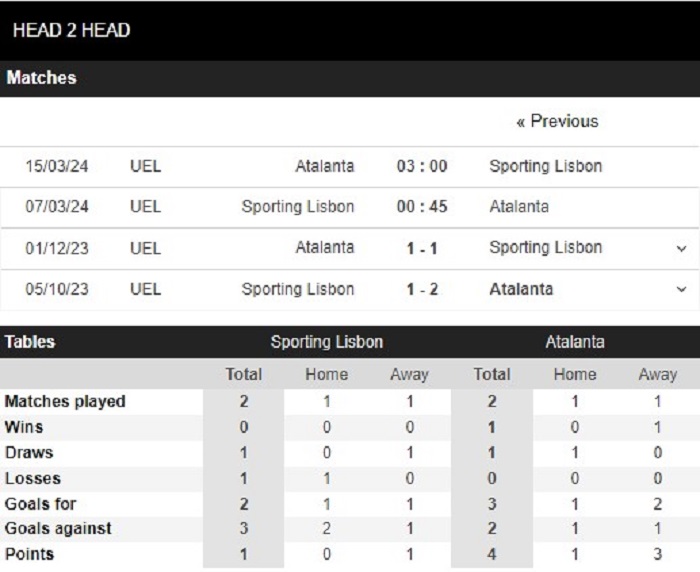Click Sporting Lisbon away team on 01/12/23 row
This screenshot has width=700, height=572.
[545, 248]
